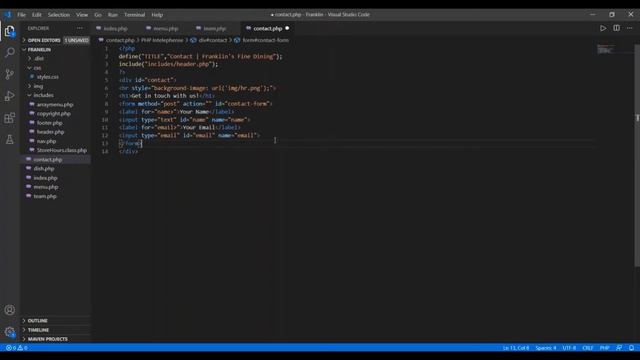640x360 pixels.
Task: Open arraymenu.php in the explorer
Action: coord(56,104)
